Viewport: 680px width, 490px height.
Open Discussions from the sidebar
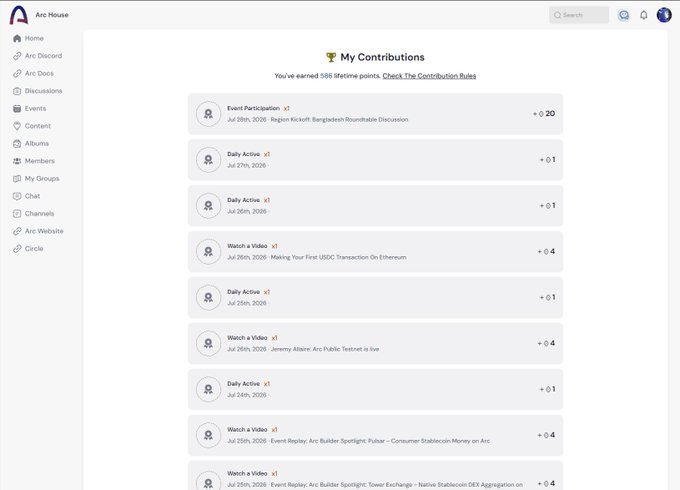pyautogui.click(x=43, y=91)
